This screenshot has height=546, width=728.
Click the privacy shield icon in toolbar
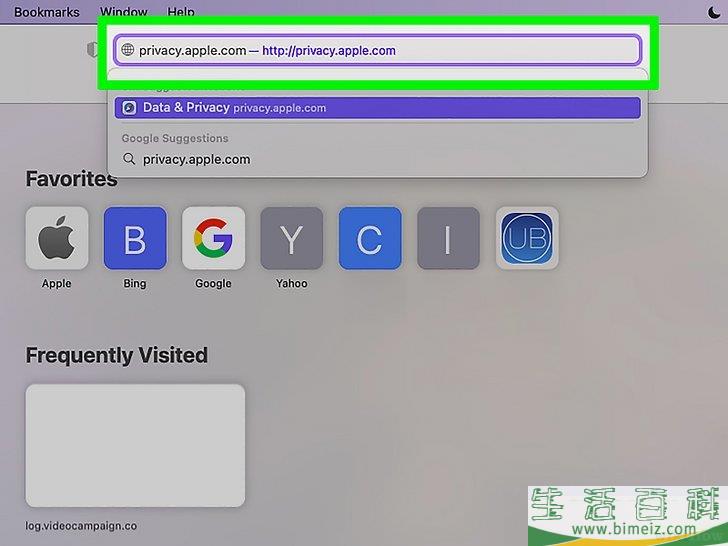point(92,50)
